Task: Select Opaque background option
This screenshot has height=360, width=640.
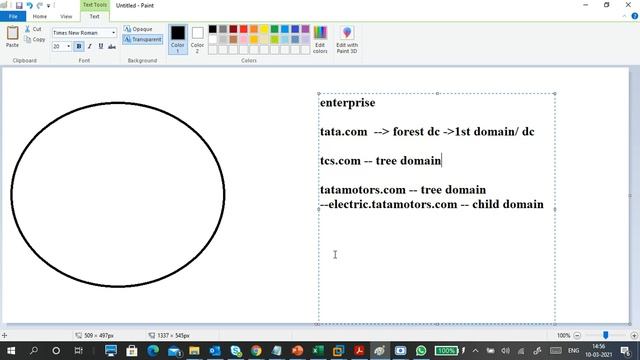Action: pyautogui.click(x=138, y=29)
